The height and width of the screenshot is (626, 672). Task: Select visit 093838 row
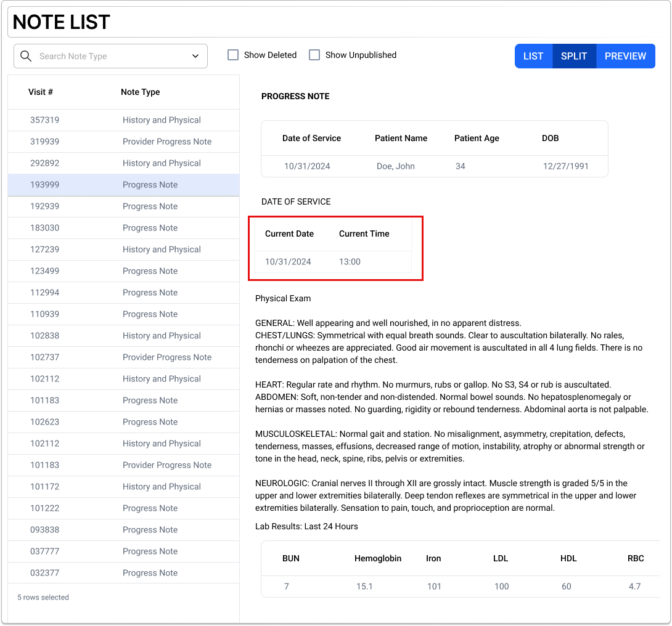pyautogui.click(x=123, y=530)
